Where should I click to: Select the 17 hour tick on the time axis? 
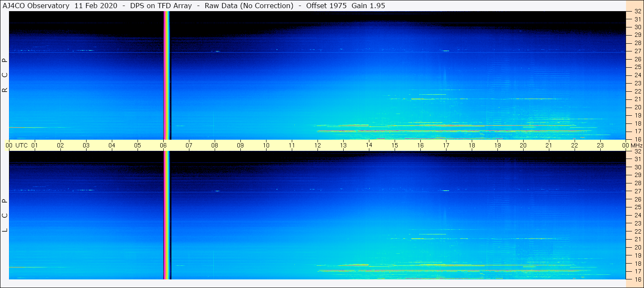446,145
